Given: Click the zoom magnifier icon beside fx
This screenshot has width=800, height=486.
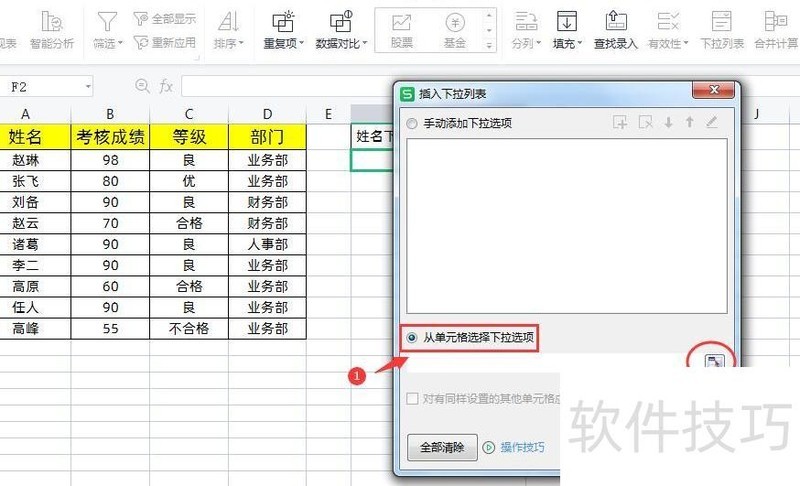Looking at the screenshot, I should pyautogui.click(x=142, y=86).
